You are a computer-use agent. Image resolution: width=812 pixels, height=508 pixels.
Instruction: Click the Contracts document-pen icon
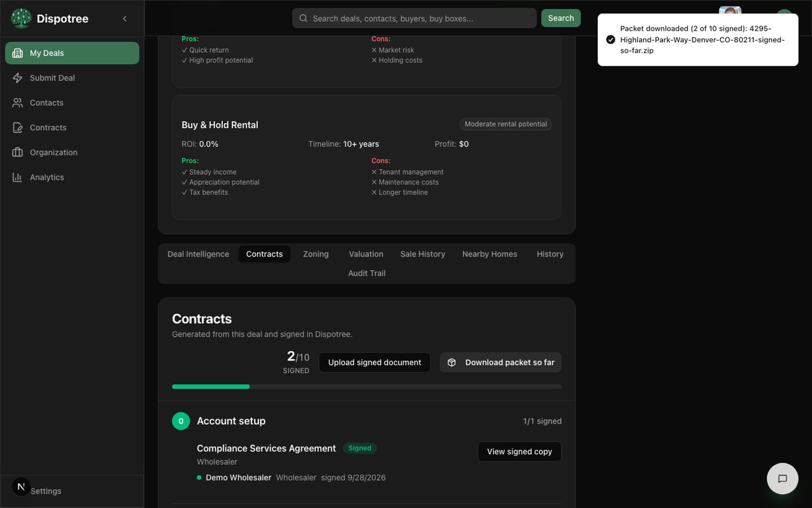[17, 128]
